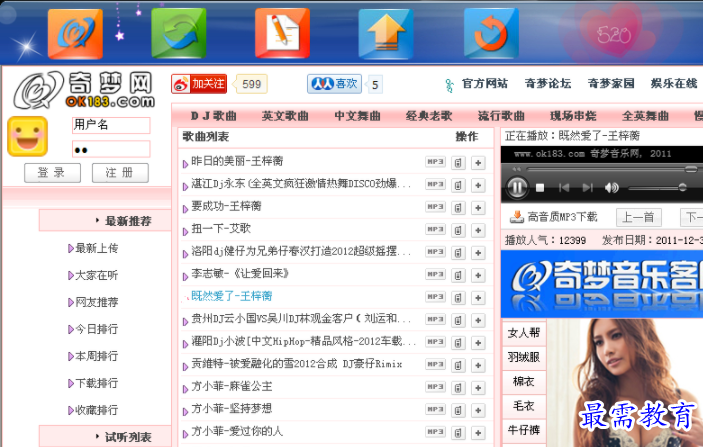The height and width of the screenshot is (447, 703).
Task: Click MP3 icon for 昨日的美丽-王梓蘅
Action: pyautogui.click(x=435, y=162)
